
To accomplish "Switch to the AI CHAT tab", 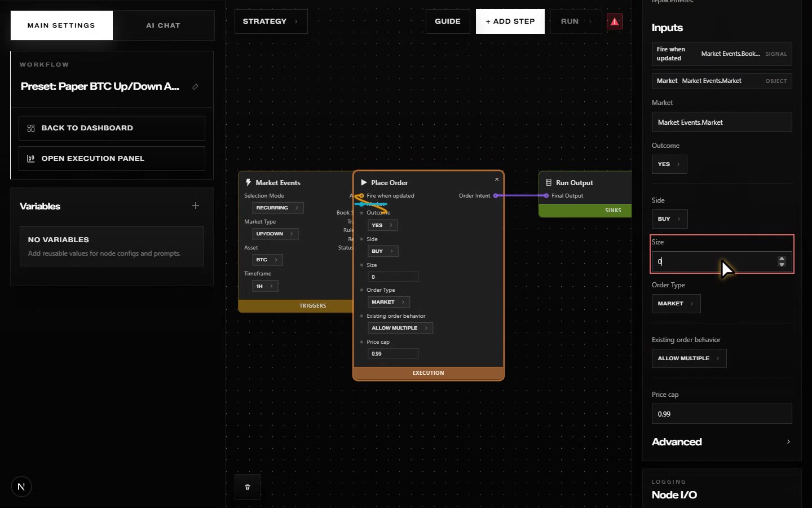I will click(164, 25).
